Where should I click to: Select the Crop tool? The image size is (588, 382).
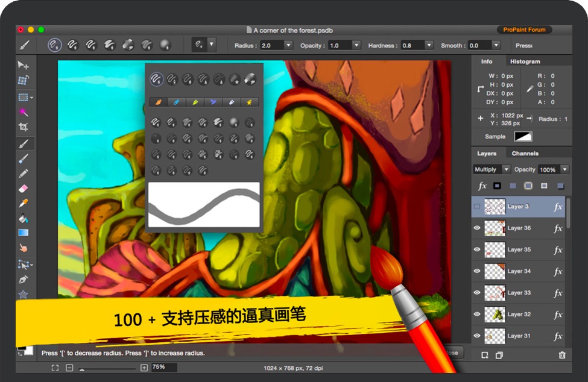(23, 127)
